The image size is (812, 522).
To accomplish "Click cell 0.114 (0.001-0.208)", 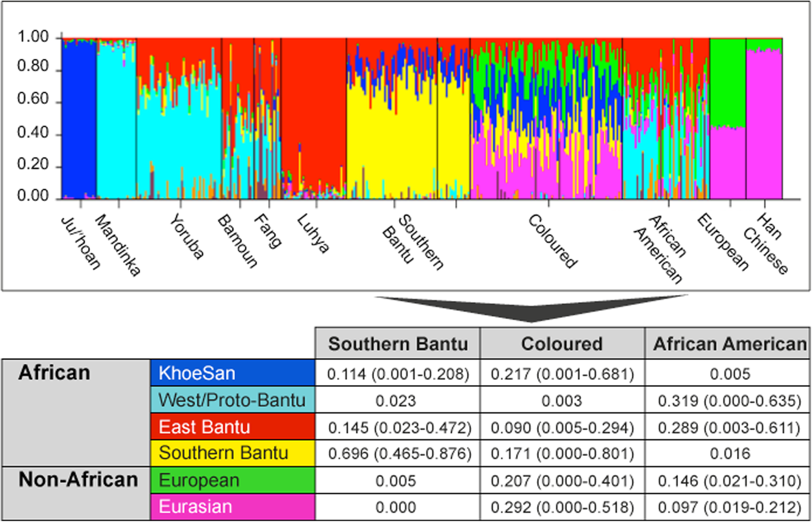I will click(397, 374).
